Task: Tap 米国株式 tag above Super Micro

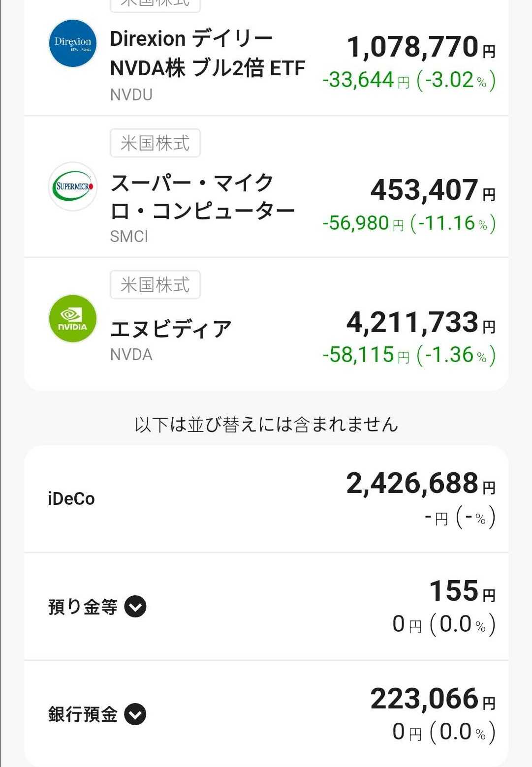Action: click(155, 143)
